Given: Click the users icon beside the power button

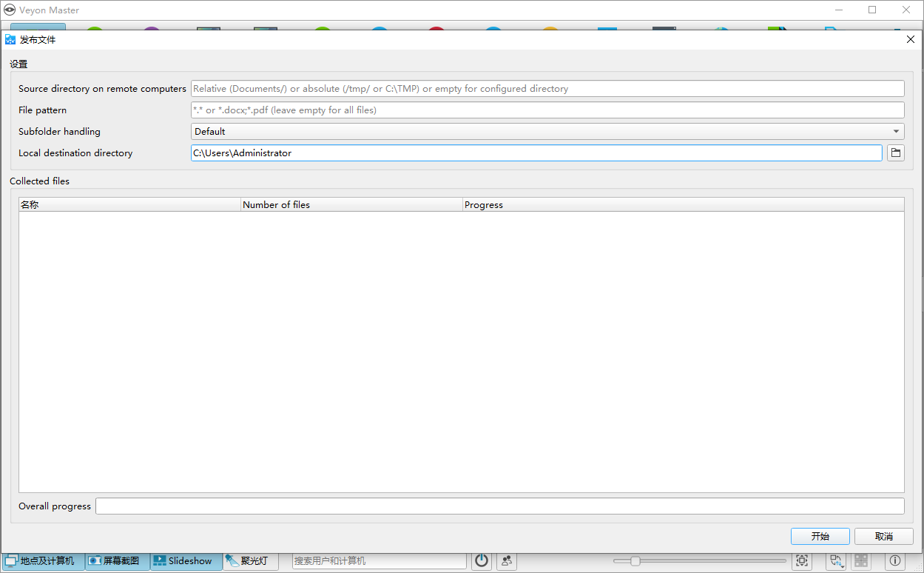Looking at the screenshot, I should pos(507,560).
